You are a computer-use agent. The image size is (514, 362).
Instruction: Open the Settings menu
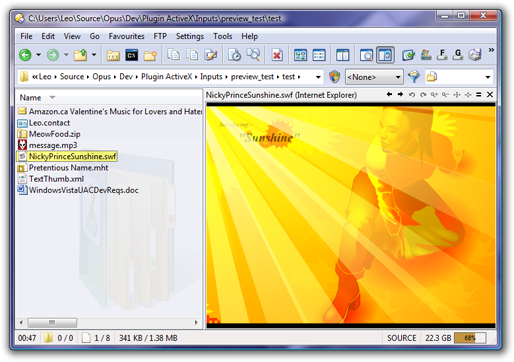click(190, 36)
